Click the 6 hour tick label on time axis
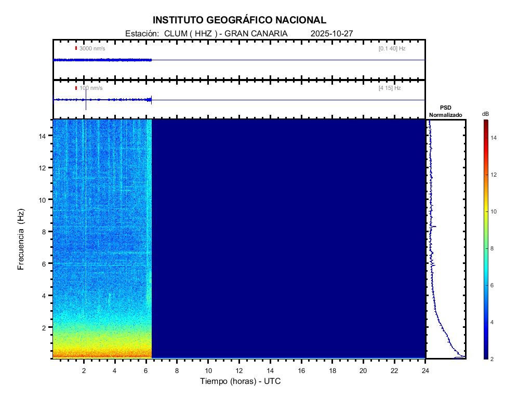 [x=146, y=370]
